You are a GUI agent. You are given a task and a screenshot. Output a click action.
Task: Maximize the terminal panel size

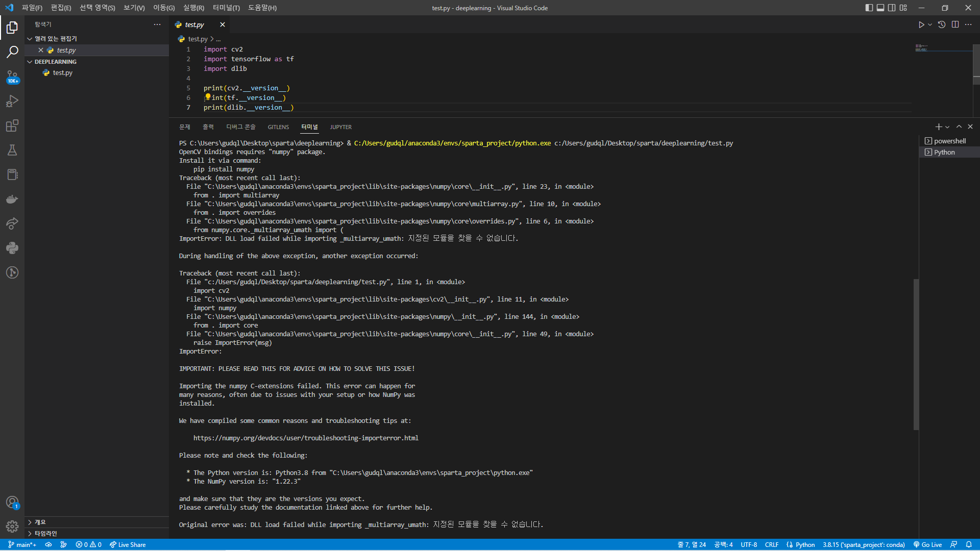pyautogui.click(x=959, y=127)
